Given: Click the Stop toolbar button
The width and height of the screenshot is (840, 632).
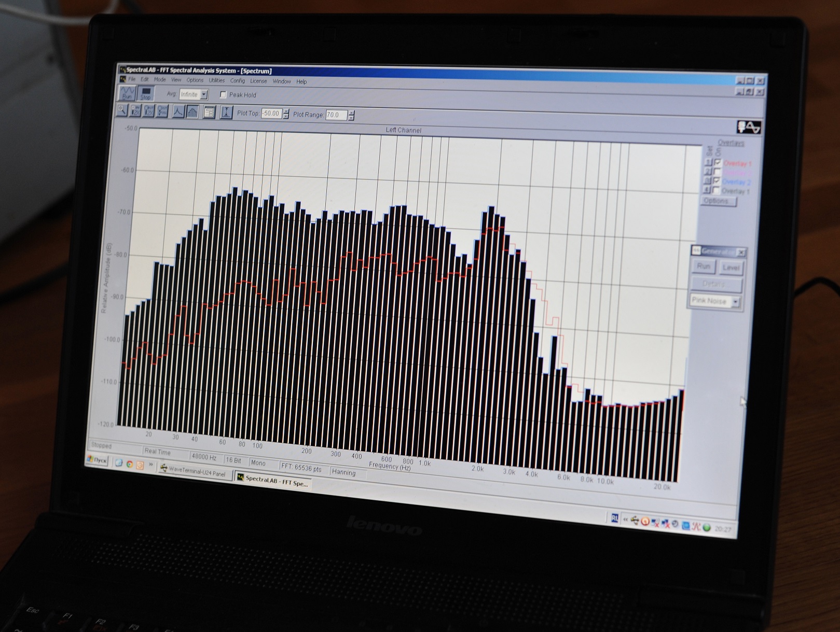Looking at the screenshot, I should (x=145, y=94).
